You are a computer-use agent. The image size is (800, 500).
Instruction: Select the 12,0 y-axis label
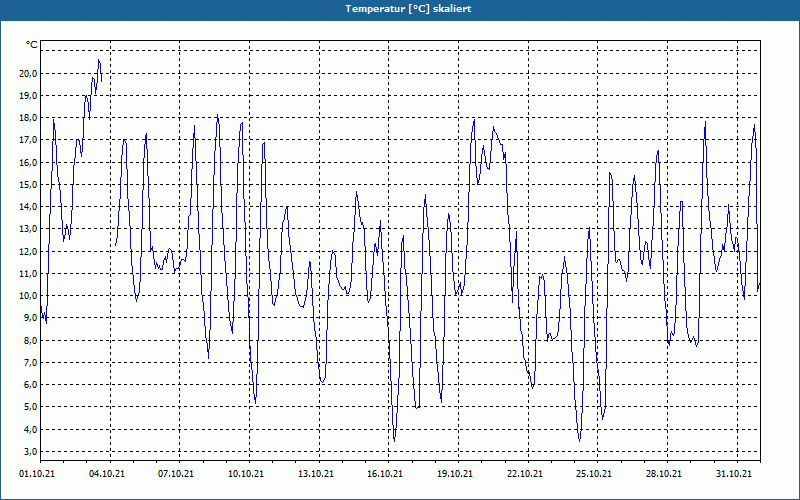click(28, 251)
